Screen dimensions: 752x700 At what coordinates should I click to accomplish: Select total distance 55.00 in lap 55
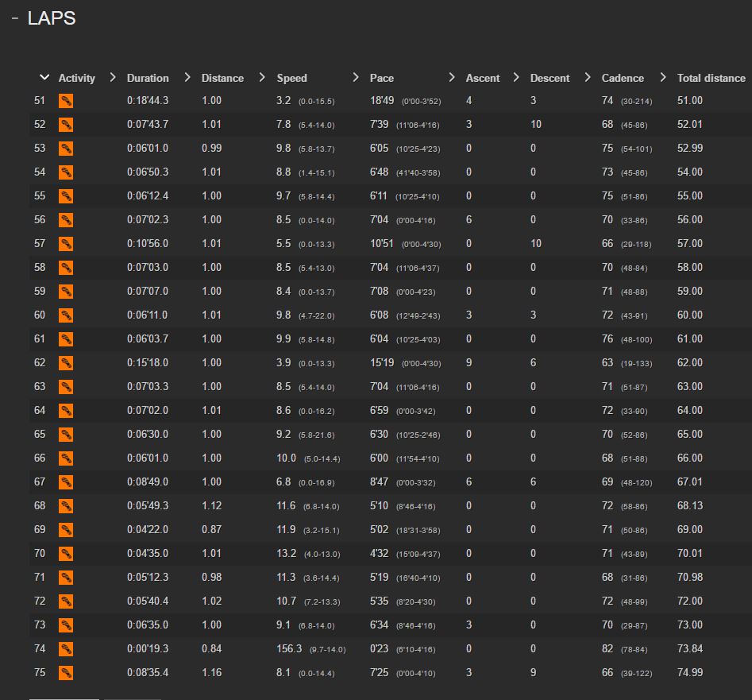click(x=689, y=196)
